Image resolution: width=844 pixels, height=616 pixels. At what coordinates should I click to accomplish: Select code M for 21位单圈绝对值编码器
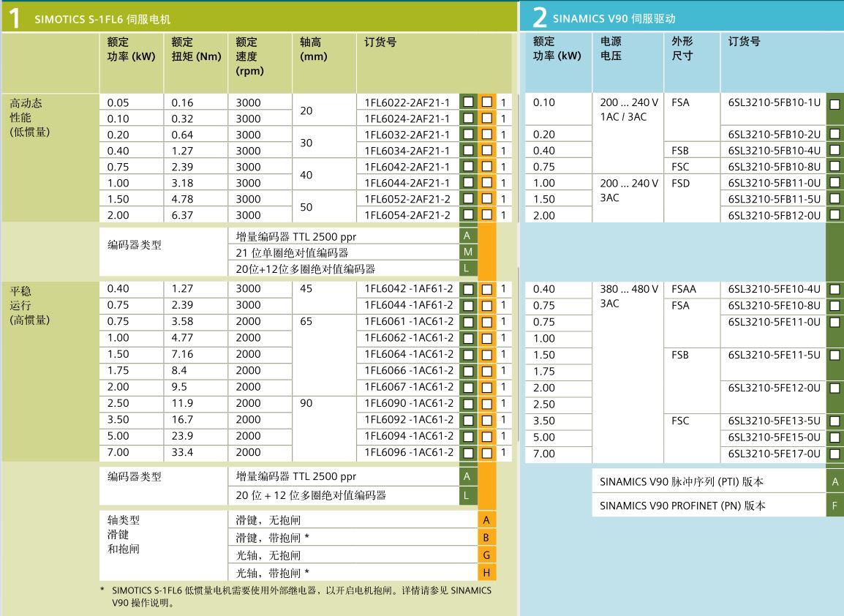tap(468, 252)
